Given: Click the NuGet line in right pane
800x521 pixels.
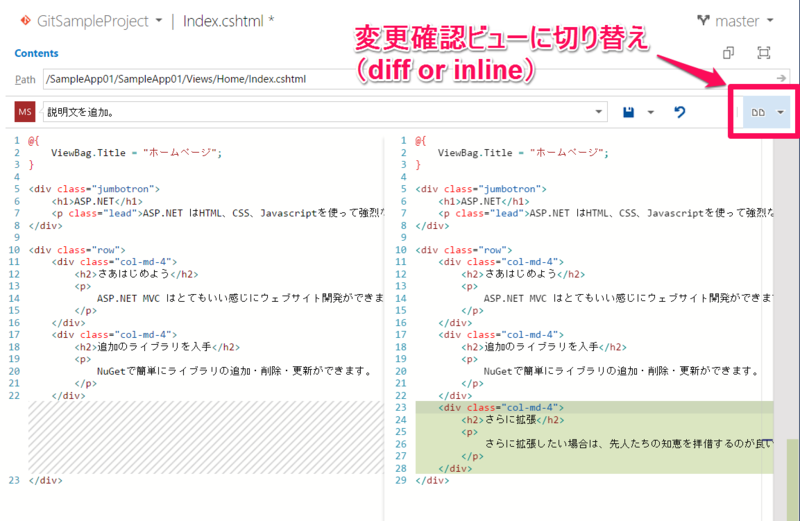Looking at the screenshot, I should (621, 371).
